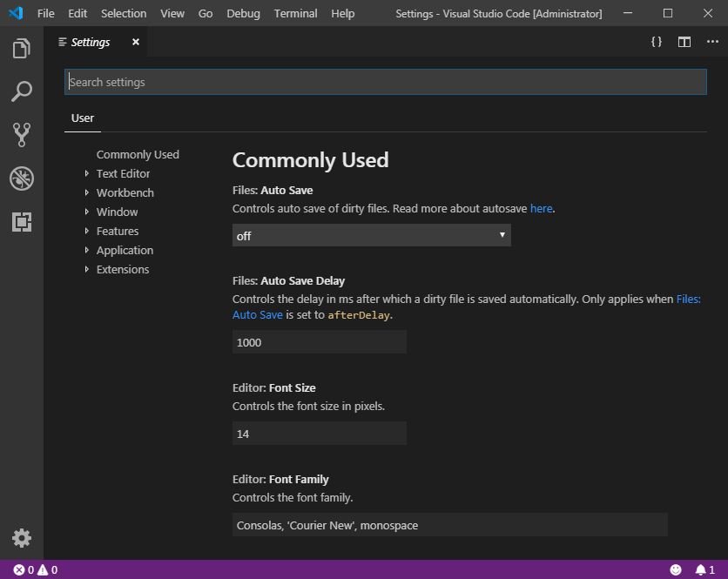The width and height of the screenshot is (728, 579).
Task: Open settings JSON with curly braces icon
Action: (x=656, y=42)
